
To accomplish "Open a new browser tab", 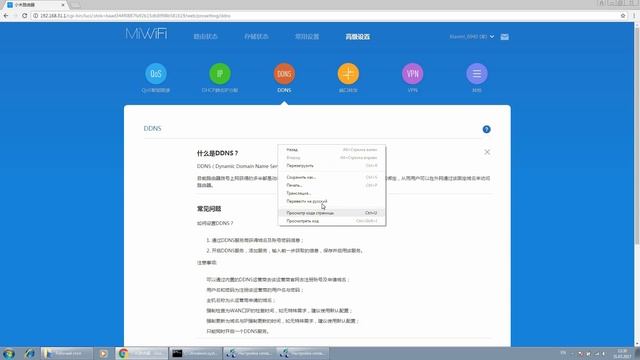I will point(75,5).
